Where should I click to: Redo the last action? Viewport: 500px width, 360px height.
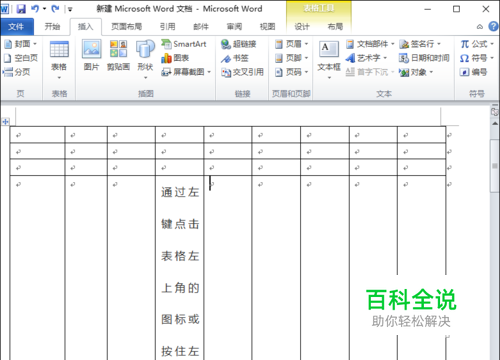tap(55, 9)
